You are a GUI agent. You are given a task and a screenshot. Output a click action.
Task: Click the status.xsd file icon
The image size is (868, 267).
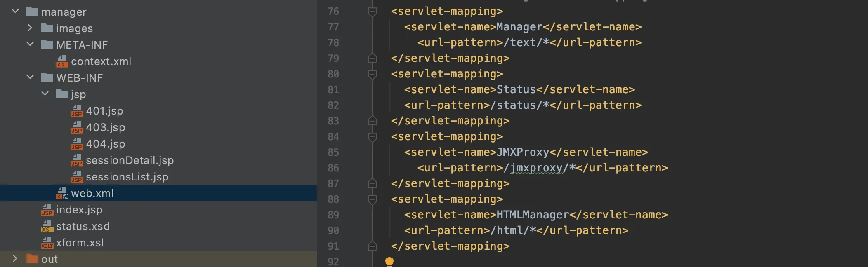click(x=47, y=226)
